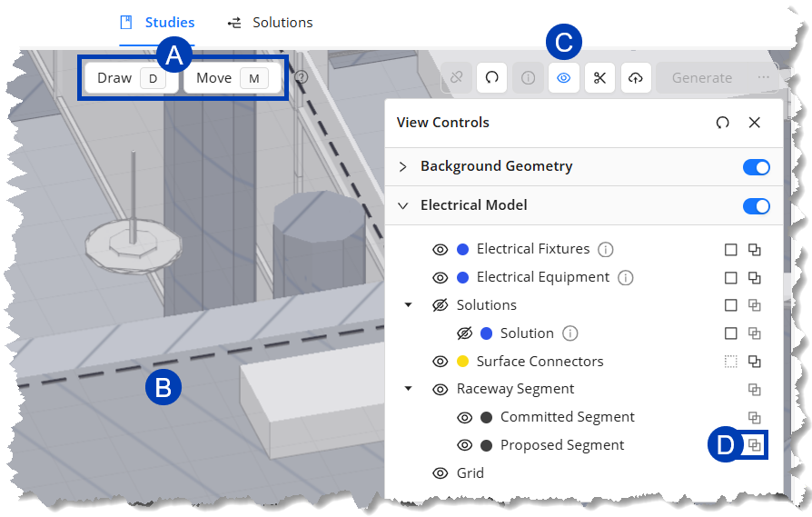Image resolution: width=812 pixels, height=517 pixels.
Task: Select the Raceway Segment label
Action: [515, 389]
